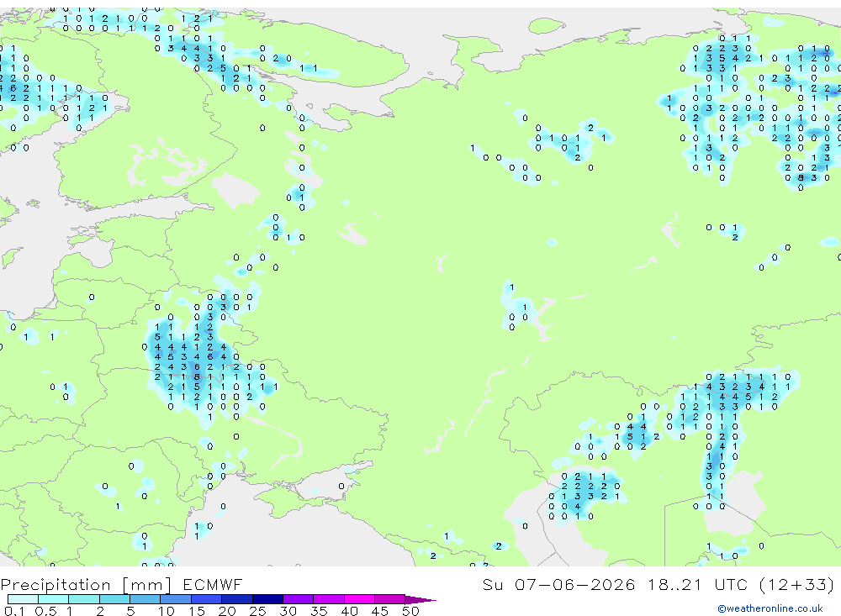Click the 'Precipitation [mm]' title text
Screen dimensions: 841x616
point(87,585)
